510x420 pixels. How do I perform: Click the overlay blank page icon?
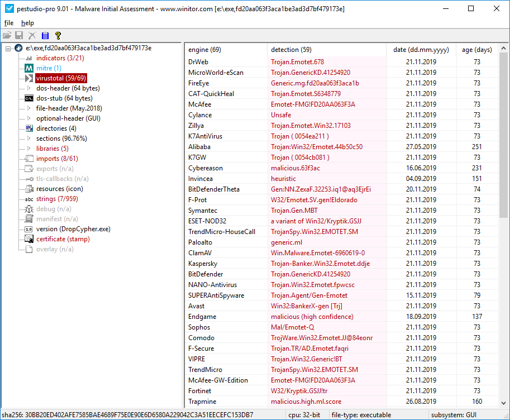point(29,249)
